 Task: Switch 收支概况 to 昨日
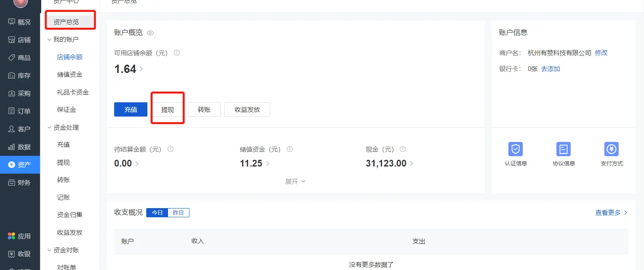[178, 213]
